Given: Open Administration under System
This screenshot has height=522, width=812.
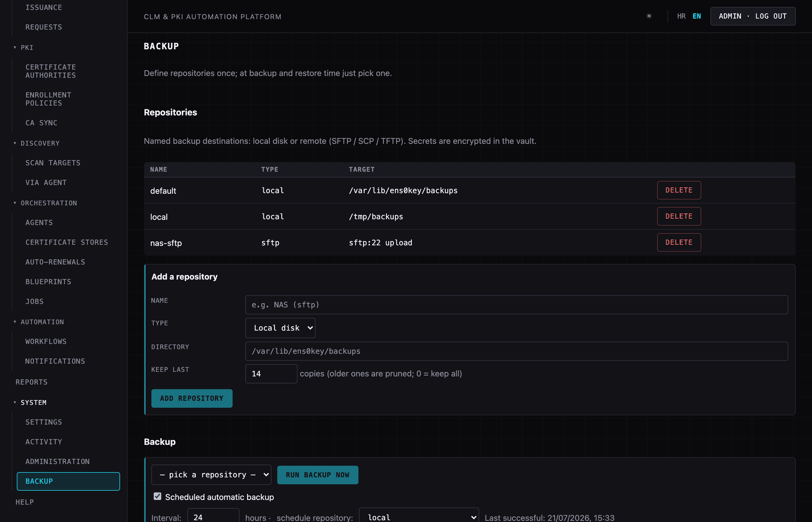Looking at the screenshot, I should [x=58, y=461].
